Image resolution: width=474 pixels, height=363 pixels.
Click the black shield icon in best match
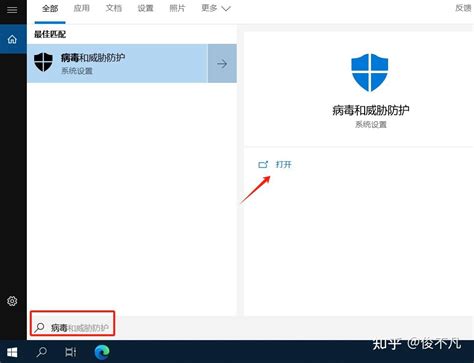pyautogui.click(x=43, y=62)
